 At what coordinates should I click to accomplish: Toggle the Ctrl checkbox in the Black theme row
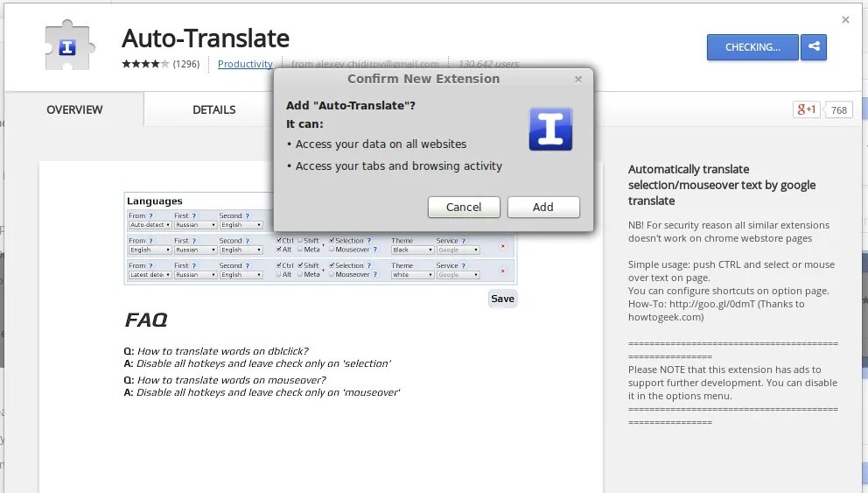279,241
